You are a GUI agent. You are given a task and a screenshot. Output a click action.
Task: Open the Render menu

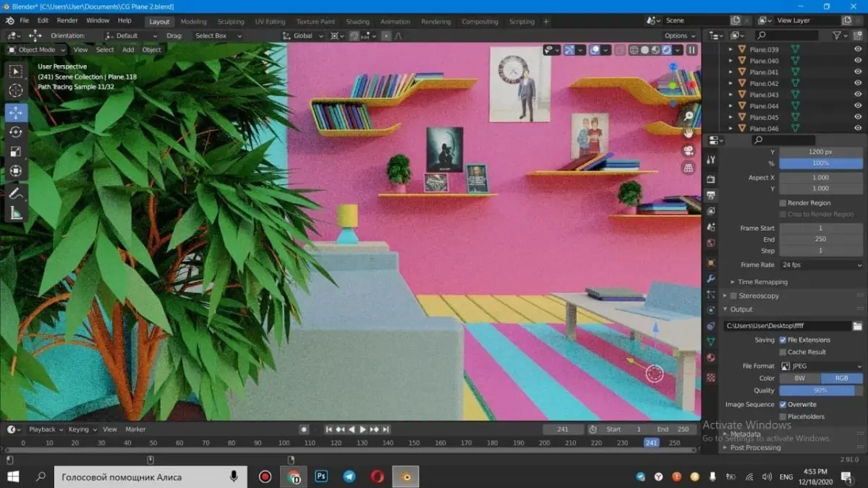point(67,21)
